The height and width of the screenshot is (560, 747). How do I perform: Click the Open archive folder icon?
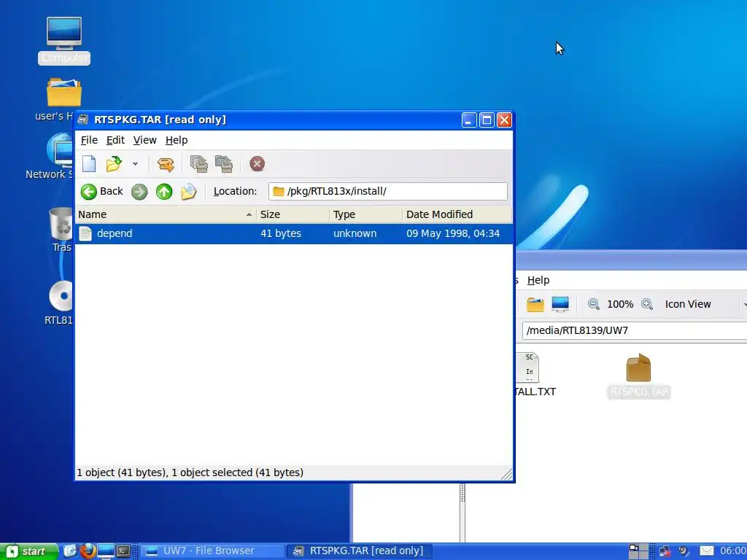coord(113,164)
